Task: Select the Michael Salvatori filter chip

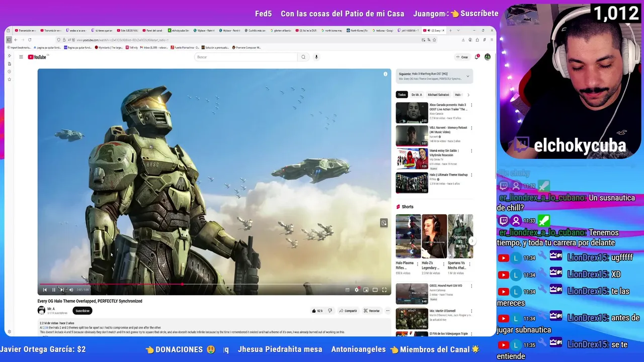Action: click(438, 95)
